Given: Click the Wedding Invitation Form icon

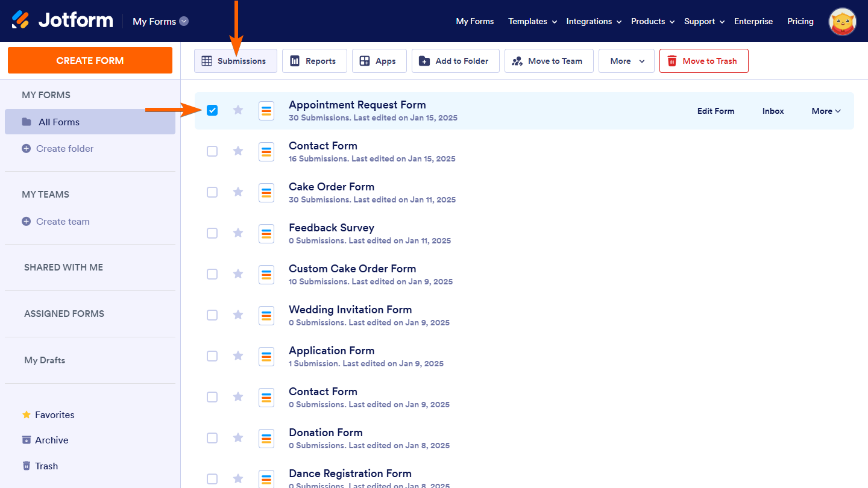Looking at the screenshot, I should (x=266, y=316).
